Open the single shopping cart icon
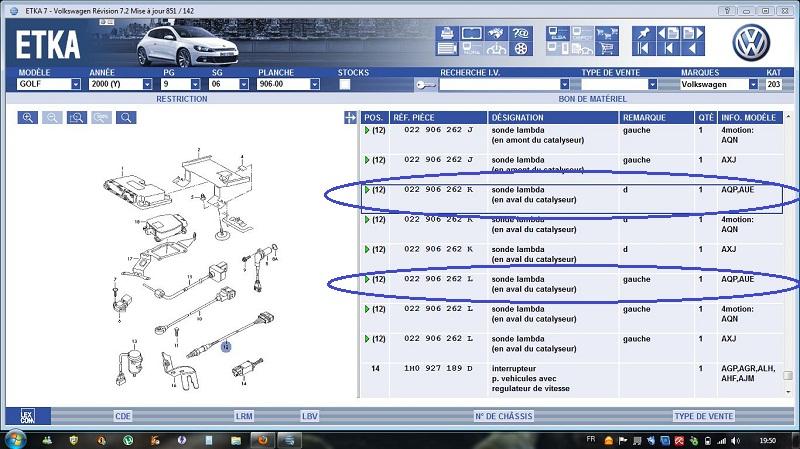This screenshot has height=449, width=800. pyautogui.click(x=606, y=49)
